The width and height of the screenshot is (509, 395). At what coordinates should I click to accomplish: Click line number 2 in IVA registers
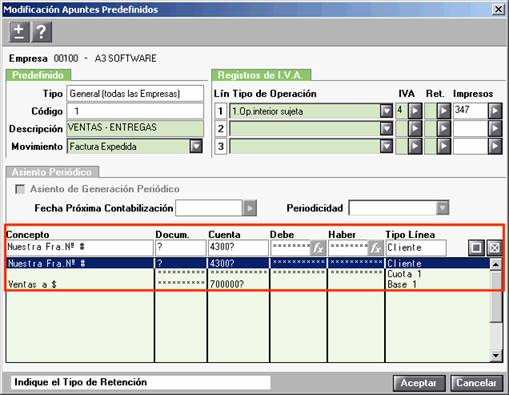220,129
